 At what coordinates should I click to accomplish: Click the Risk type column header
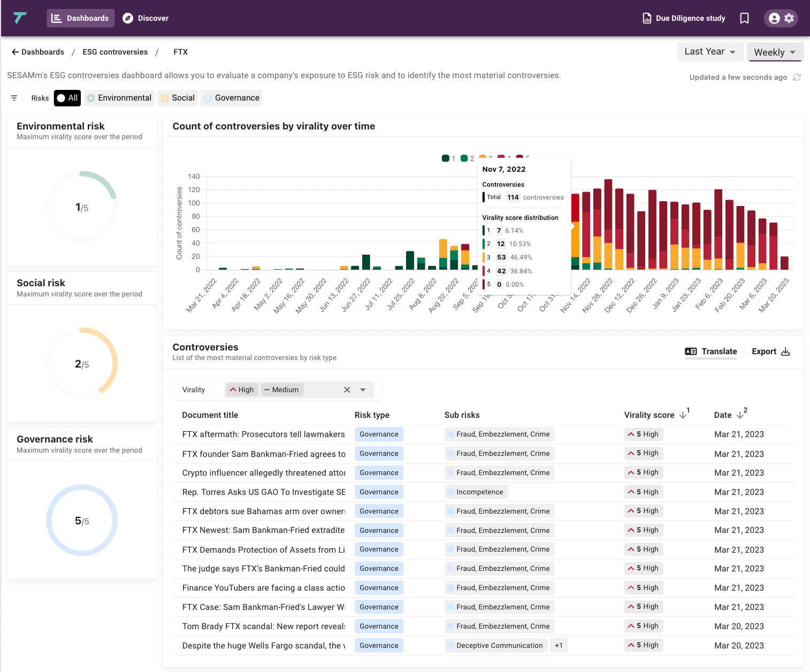point(372,415)
